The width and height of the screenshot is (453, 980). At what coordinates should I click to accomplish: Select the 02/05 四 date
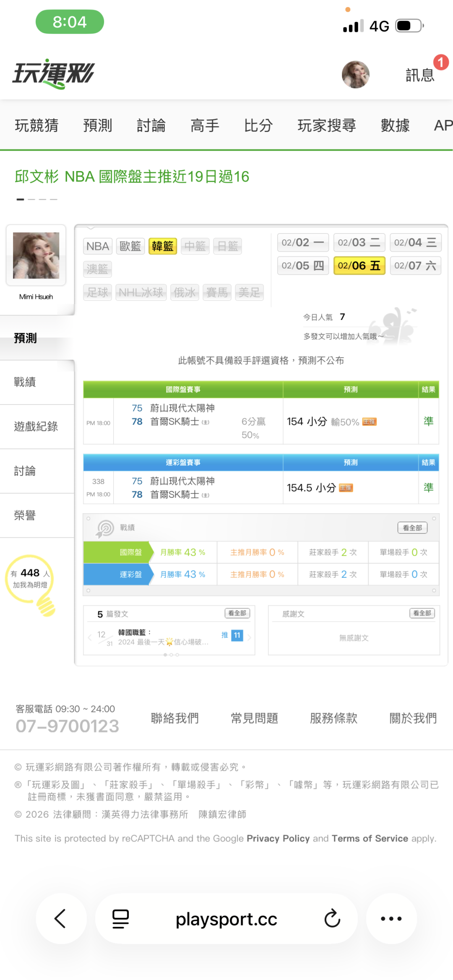303,265
